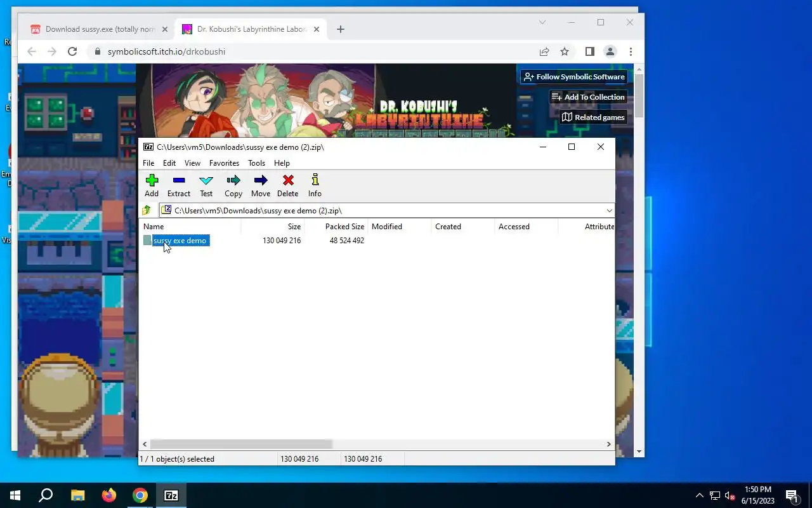Open the taskbar clock and date

pos(758,495)
